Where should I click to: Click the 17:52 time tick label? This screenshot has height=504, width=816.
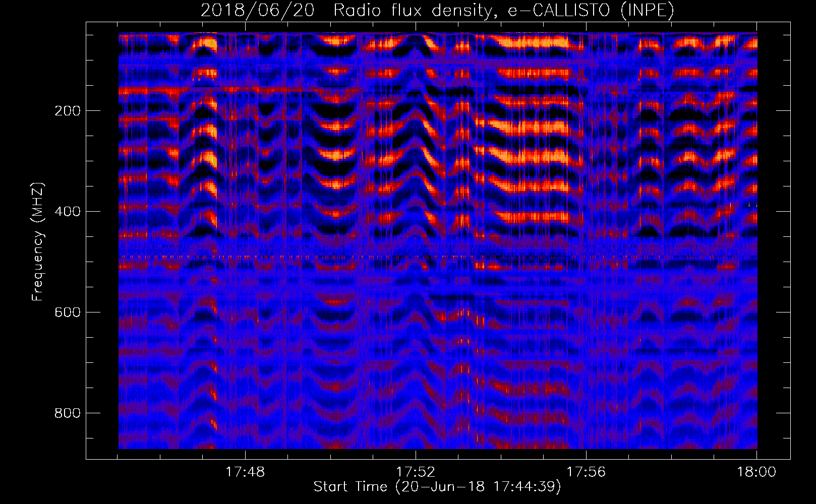click(x=416, y=472)
